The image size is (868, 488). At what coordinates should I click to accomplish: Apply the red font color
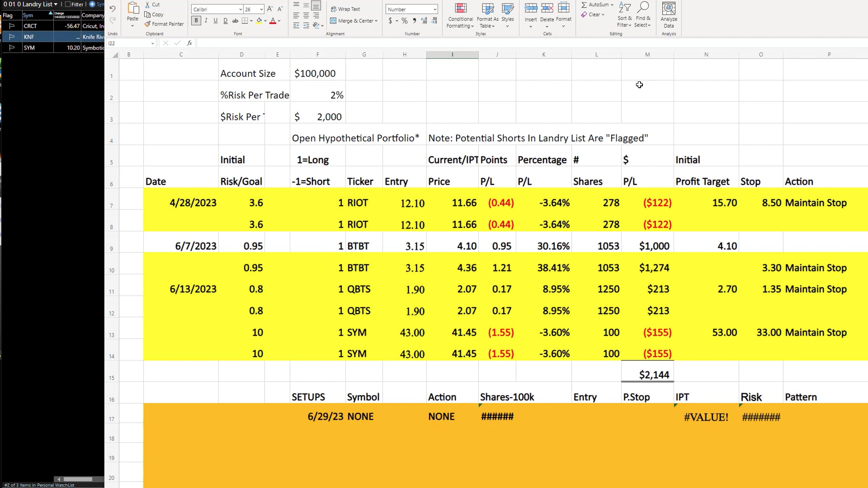point(273,21)
